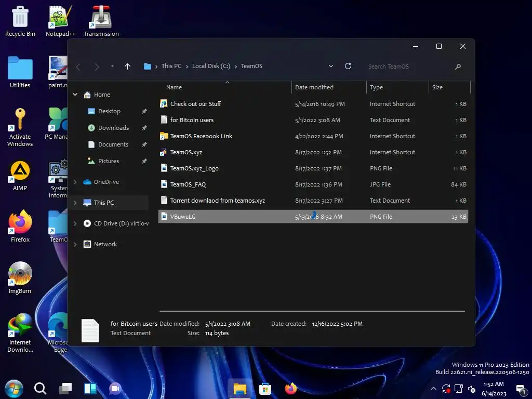Select OneDrive in the navigation pane
532x399 pixels.
(x=106, y=182)
